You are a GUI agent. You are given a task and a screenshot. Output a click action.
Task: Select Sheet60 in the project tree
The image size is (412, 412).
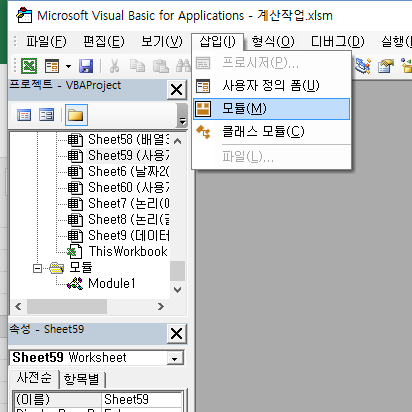click(x=128, y=187)
